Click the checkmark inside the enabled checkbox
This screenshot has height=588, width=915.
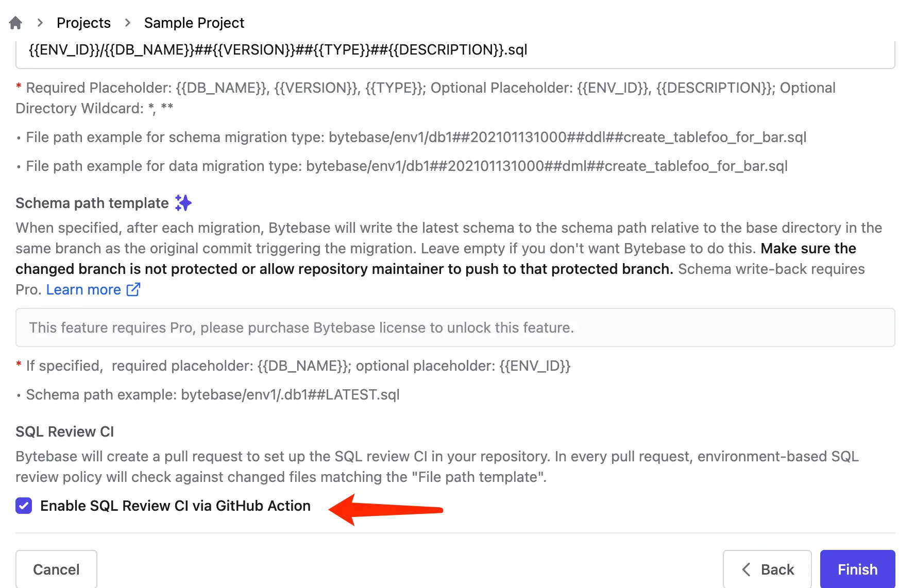(x=24, y=506)
